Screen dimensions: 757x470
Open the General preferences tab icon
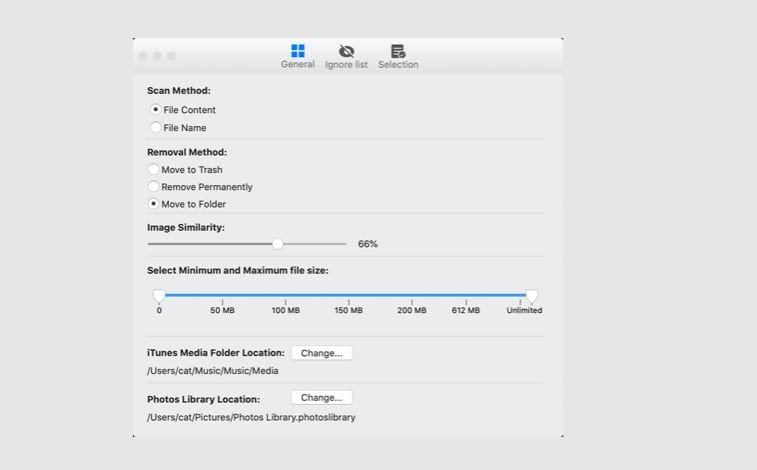click(x=298, y=51)
